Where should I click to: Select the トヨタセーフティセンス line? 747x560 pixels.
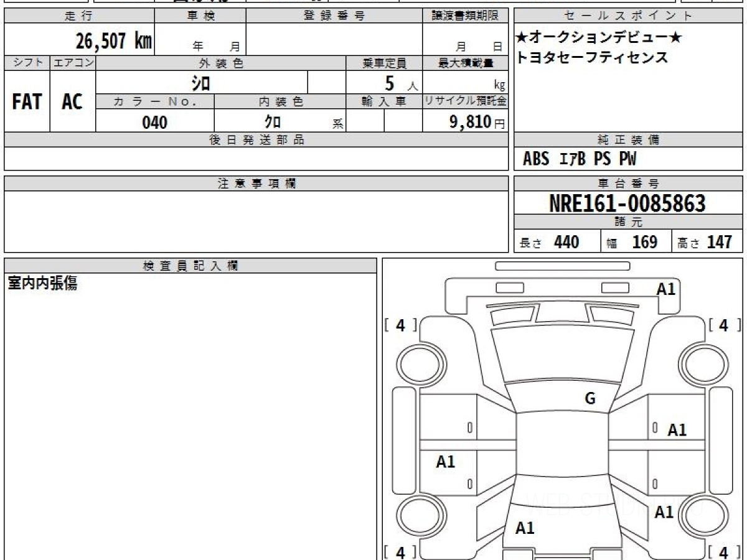click(592, 58)
